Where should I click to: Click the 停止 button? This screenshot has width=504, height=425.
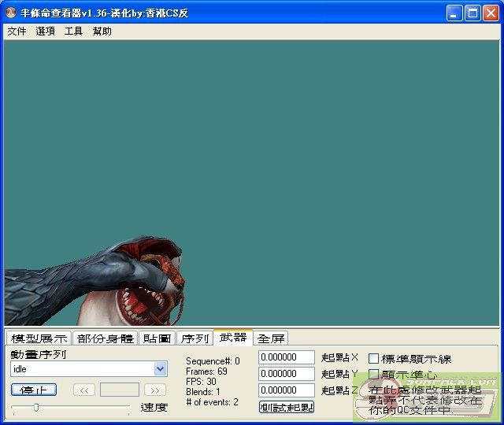click(x=34, y=390)
